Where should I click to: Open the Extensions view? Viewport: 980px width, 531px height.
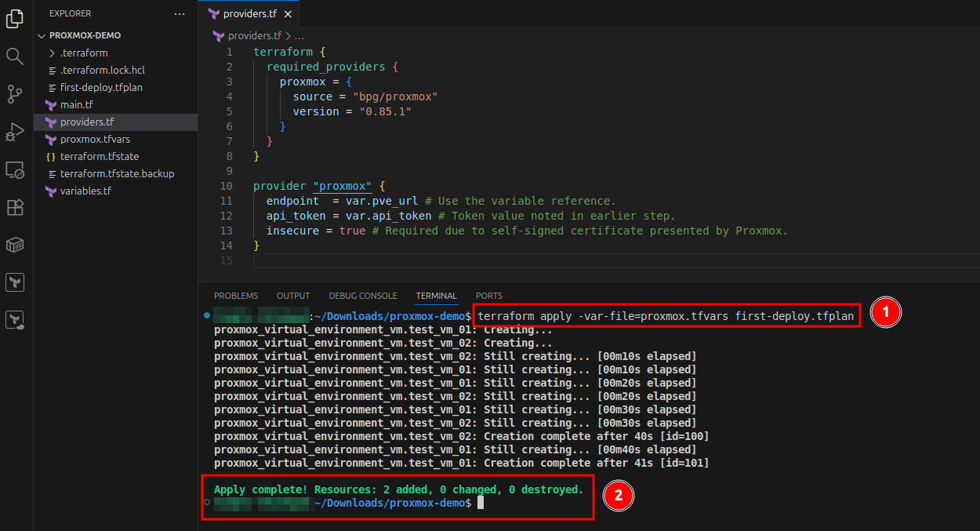tap(16, 207)
